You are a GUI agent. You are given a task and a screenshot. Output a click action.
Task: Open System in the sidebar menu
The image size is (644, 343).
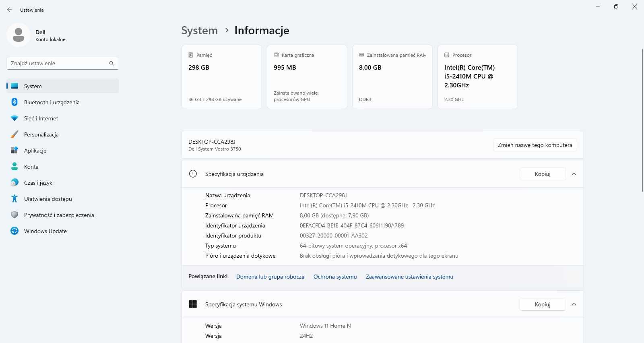click(63, 86)
